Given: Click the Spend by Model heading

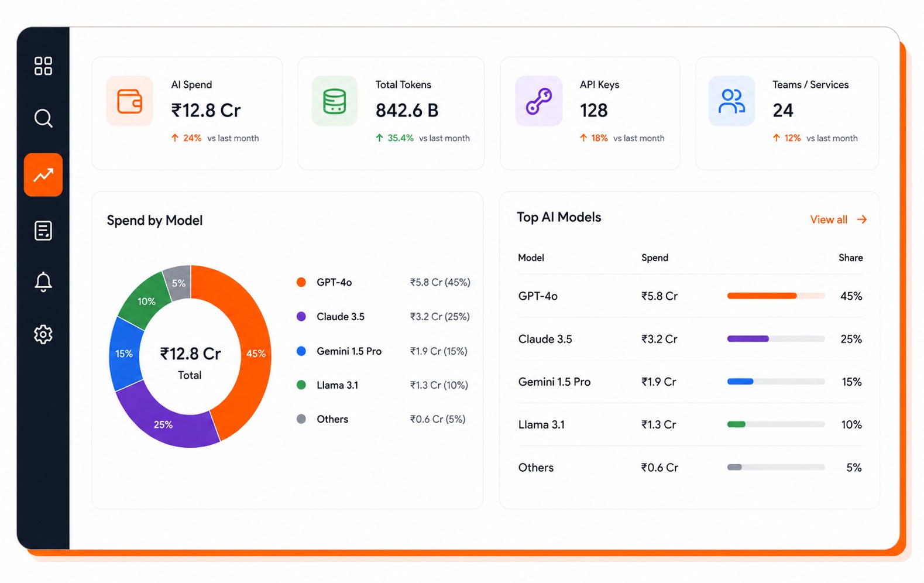Looking at the screenshot, I should click(154, 221).
